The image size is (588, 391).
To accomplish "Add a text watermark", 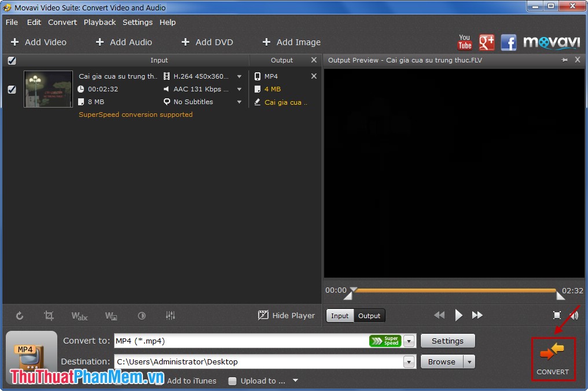I will click(x=79, y=316).
